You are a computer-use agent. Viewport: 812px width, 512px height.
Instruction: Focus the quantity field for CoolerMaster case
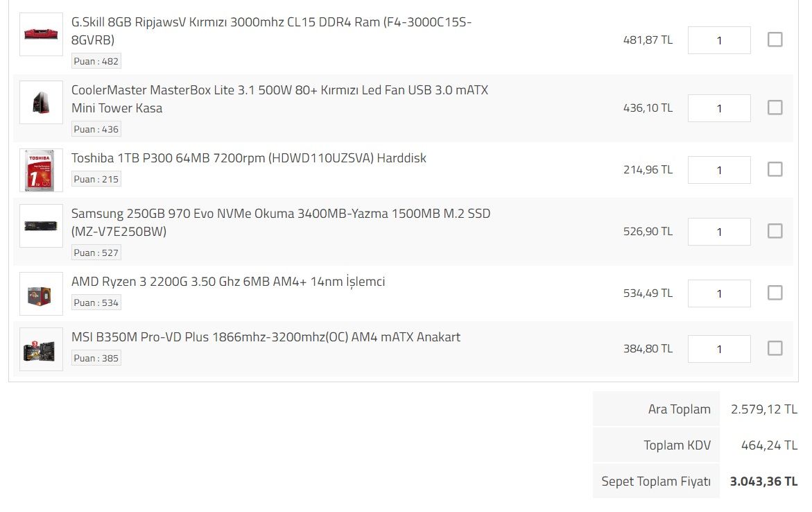[x=718, y=108]
